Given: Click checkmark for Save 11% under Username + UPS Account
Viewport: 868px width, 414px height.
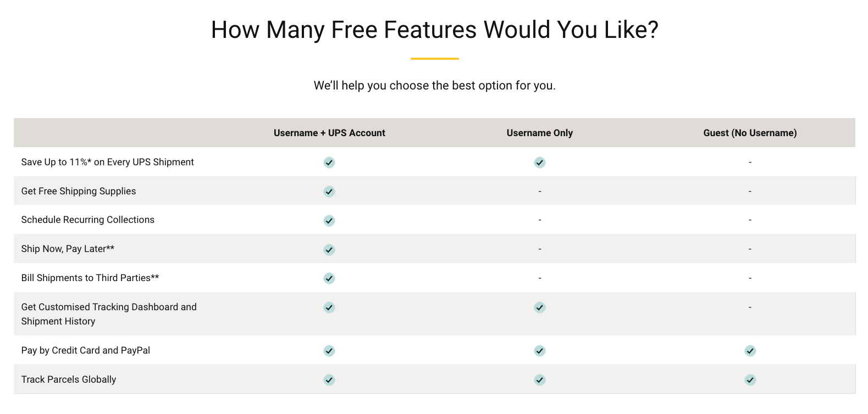Looking at the screenshot, I should [329, 163].
